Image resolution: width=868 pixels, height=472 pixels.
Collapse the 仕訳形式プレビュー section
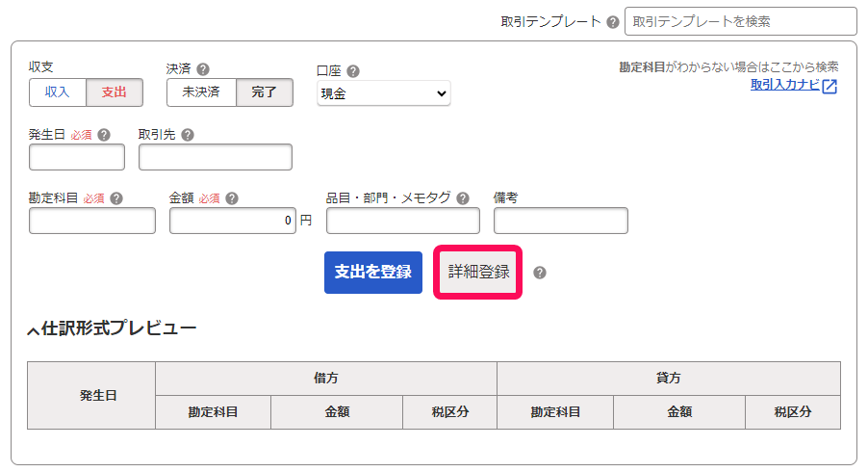tap(34, 329)
